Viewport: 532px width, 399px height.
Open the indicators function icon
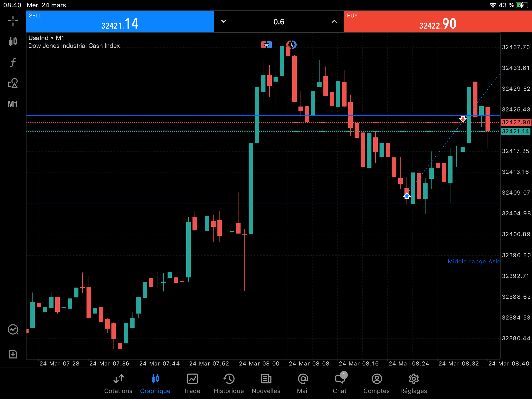point(13,62)
